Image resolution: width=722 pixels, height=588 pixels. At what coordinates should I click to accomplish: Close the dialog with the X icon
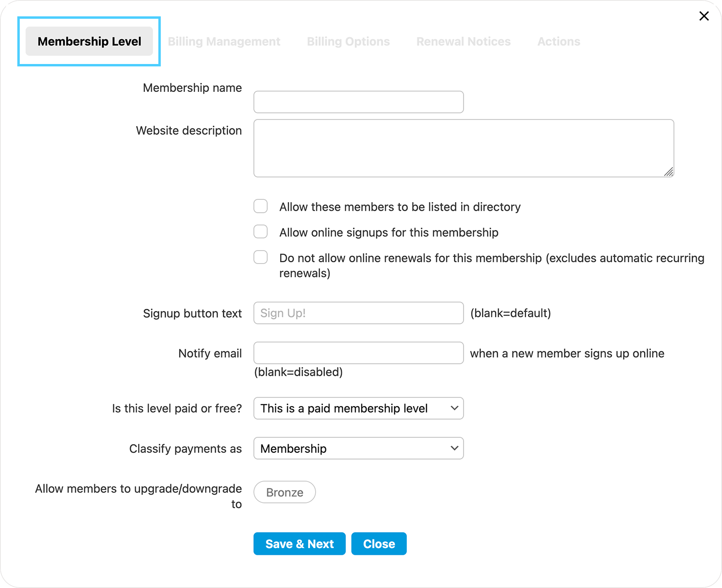click(704, 16)
